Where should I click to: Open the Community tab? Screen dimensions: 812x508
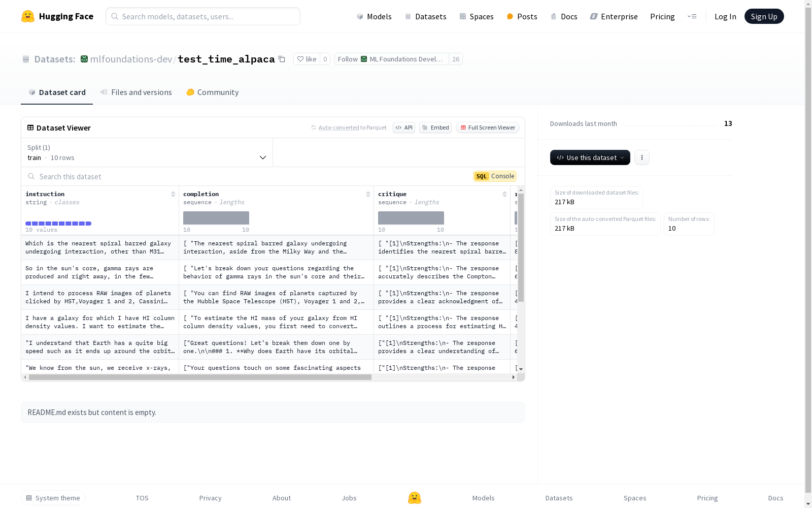[x=213, y=92]
